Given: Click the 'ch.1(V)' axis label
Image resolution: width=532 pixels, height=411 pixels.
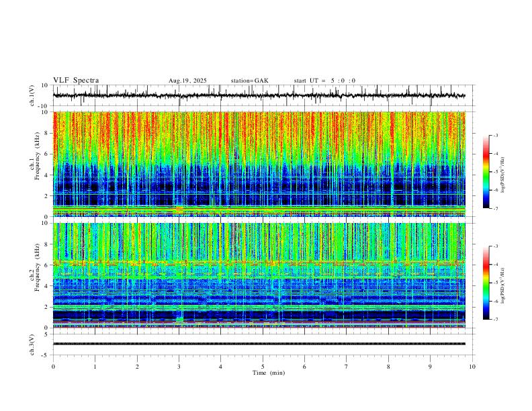Looking at the screenshot, I should [32, 95].
